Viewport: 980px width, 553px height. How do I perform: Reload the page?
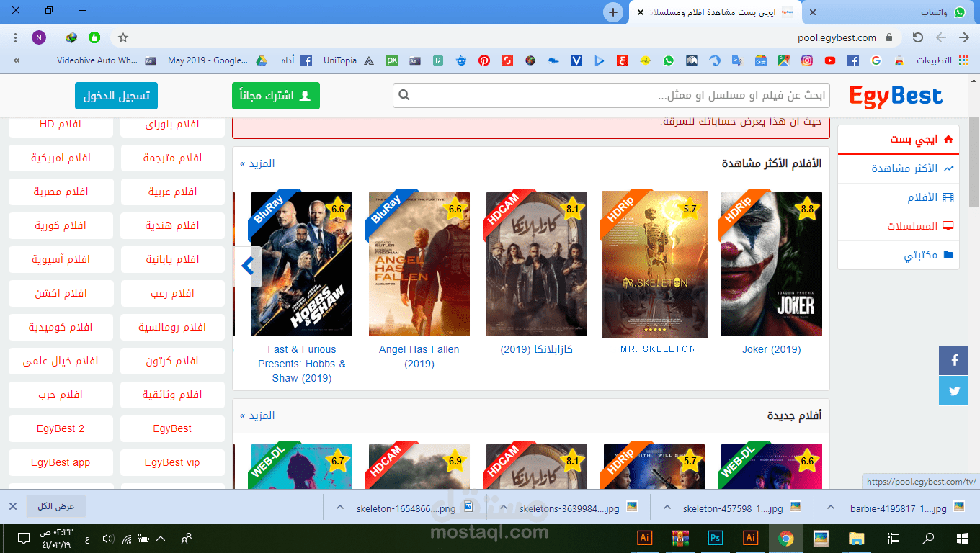917,37
